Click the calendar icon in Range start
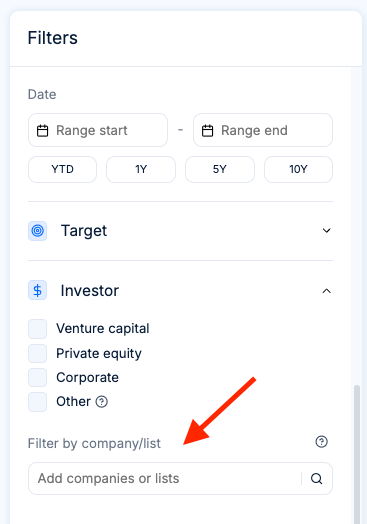The width and height of the screenshot is (367, 524). point(42,131)
